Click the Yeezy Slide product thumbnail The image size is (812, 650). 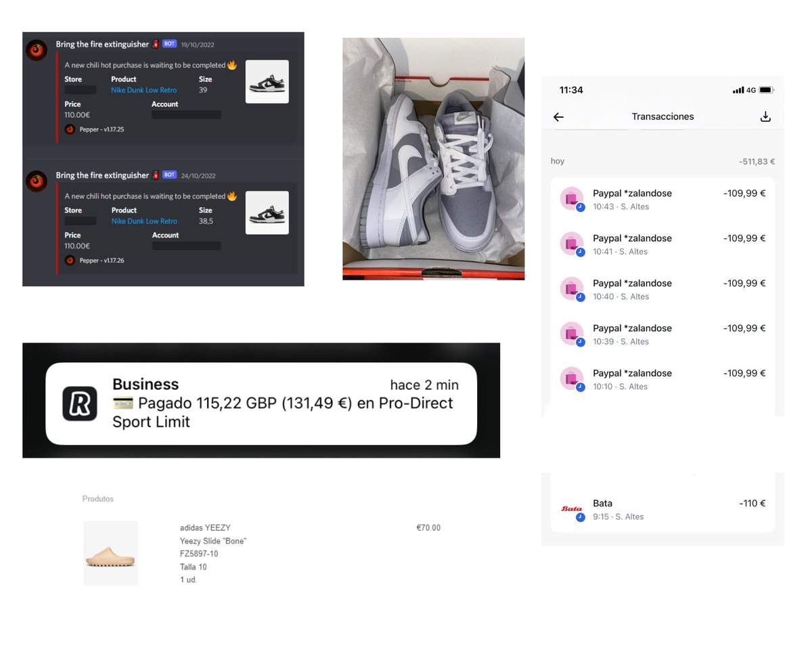pos(110,553)
